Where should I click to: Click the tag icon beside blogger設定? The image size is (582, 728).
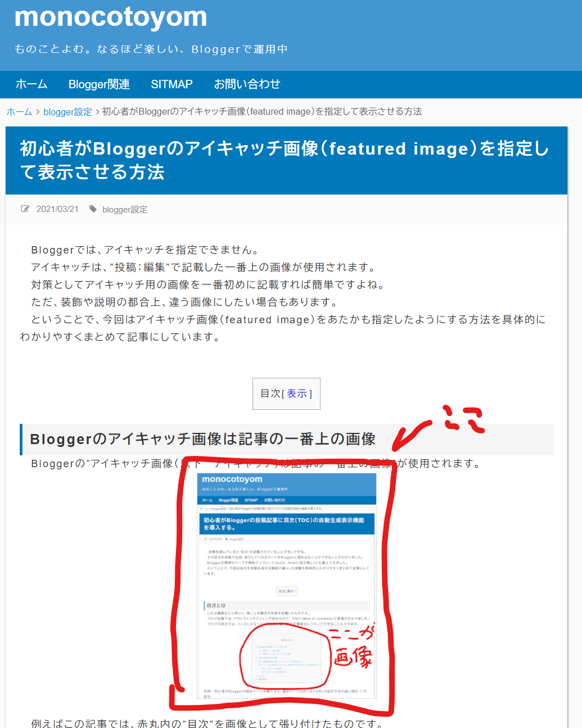click(93, 209)
